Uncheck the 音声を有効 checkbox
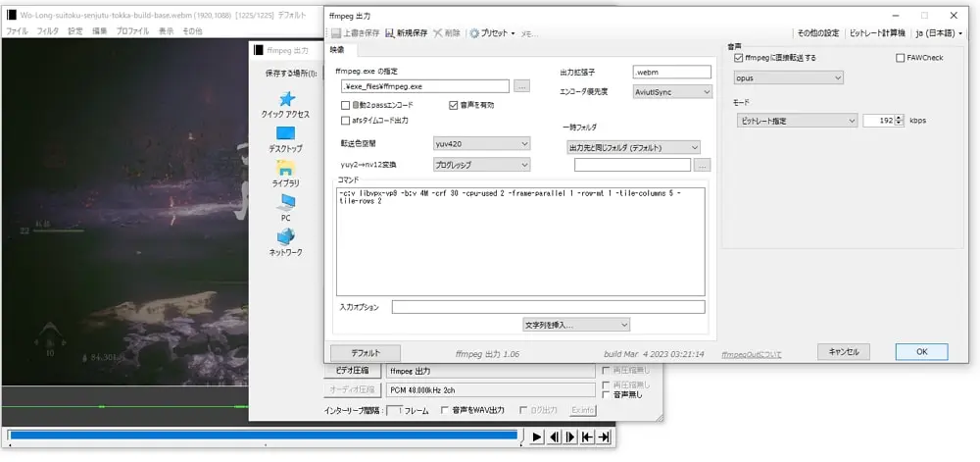The height and width of the screenshot is (462, 980). click(x=453, y=105)
